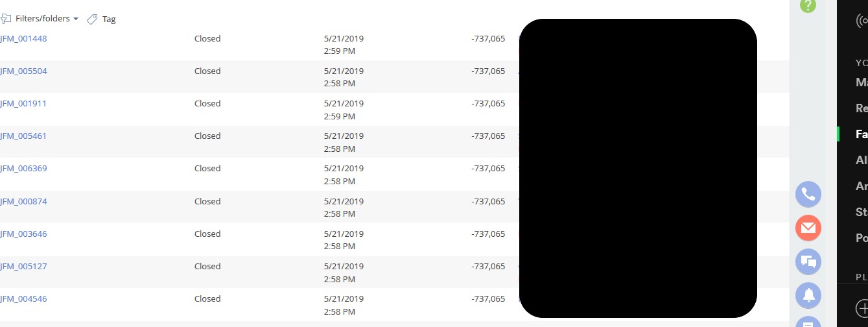868x327 pixels.
Task: Open the phone call panel icon
Action: (x=808, y=194)
